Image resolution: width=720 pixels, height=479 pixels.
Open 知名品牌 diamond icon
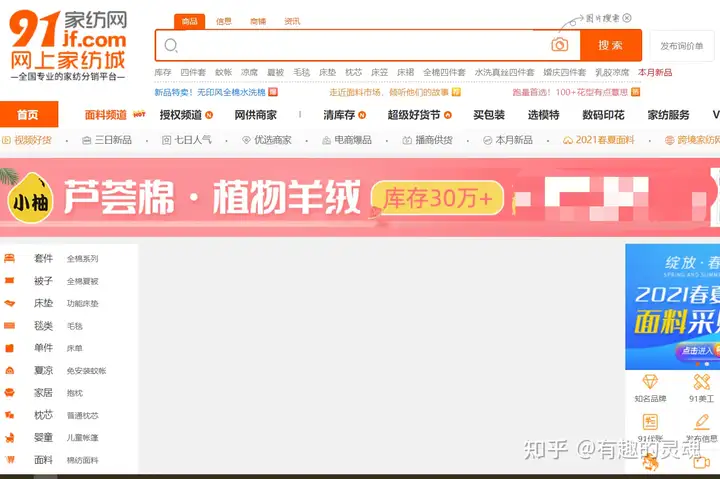click(x=650, y=382)
